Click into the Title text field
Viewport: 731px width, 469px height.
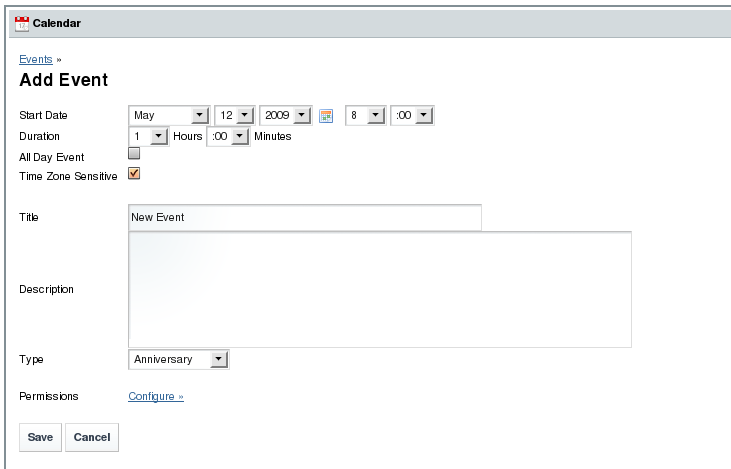pos(304,217)
